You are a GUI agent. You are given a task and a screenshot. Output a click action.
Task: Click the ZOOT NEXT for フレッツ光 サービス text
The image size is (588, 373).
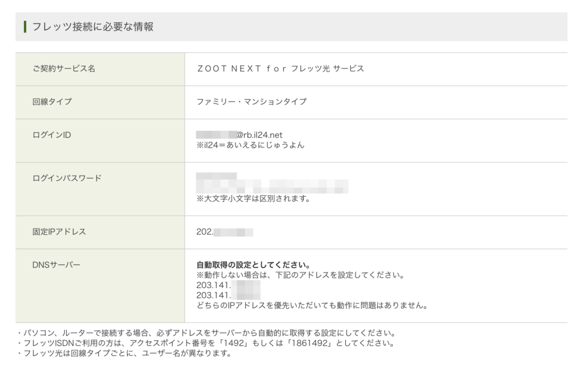tap(280, 69)
